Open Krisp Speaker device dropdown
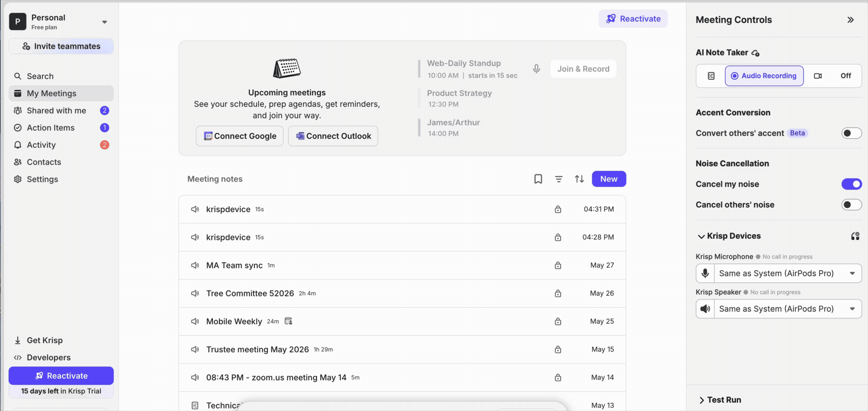The width and height of the screenshot is (868, 411). (x=788, y=309)
